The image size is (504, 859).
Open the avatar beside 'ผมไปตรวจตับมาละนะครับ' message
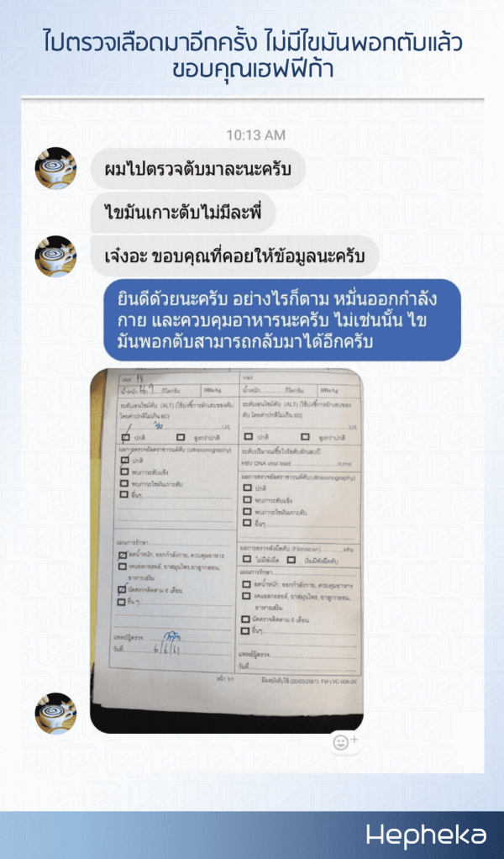(x=55, y=168)
